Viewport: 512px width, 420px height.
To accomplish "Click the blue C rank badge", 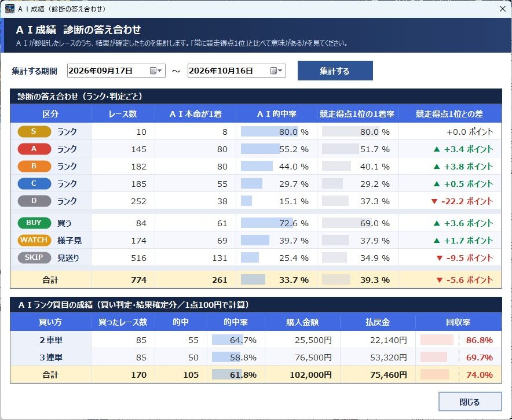I will click(x=34, y=183).
